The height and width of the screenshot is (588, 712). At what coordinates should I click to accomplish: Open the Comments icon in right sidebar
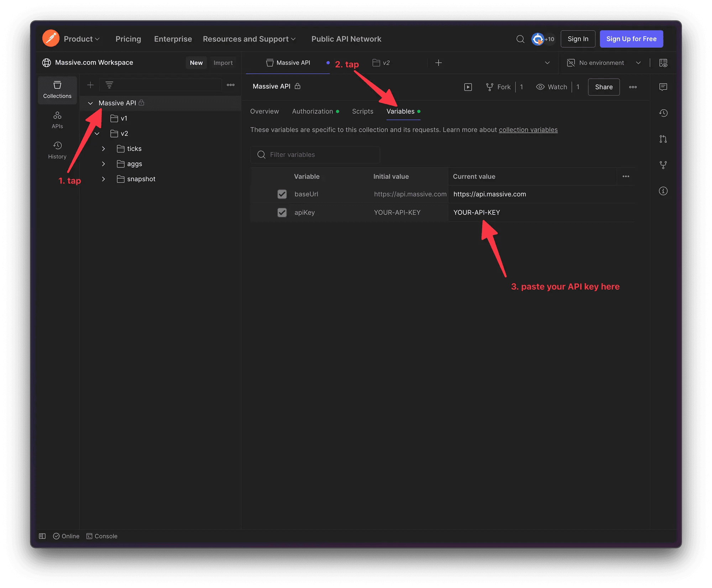663,87
